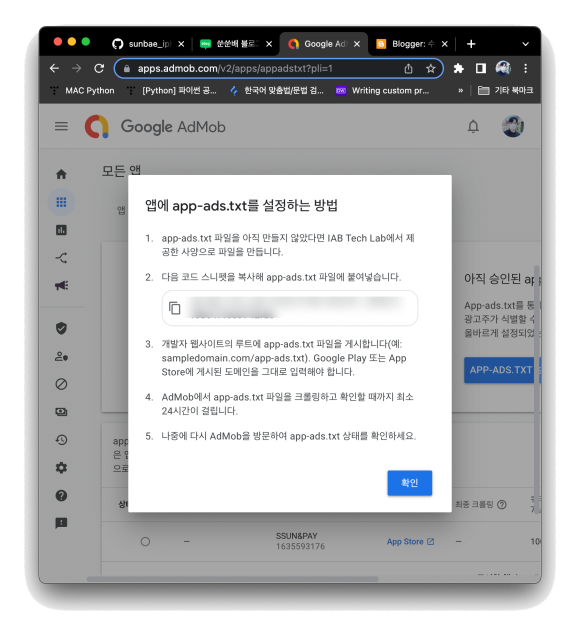Screen dimensions: 580x635
Task: Click the SSUN&PAY app name
Action: (x=296, y=536)
